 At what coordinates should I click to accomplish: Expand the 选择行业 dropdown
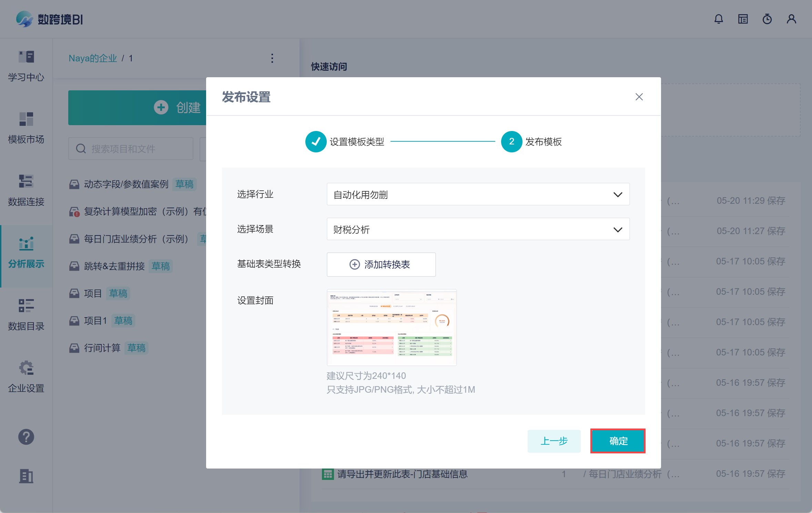478,194
